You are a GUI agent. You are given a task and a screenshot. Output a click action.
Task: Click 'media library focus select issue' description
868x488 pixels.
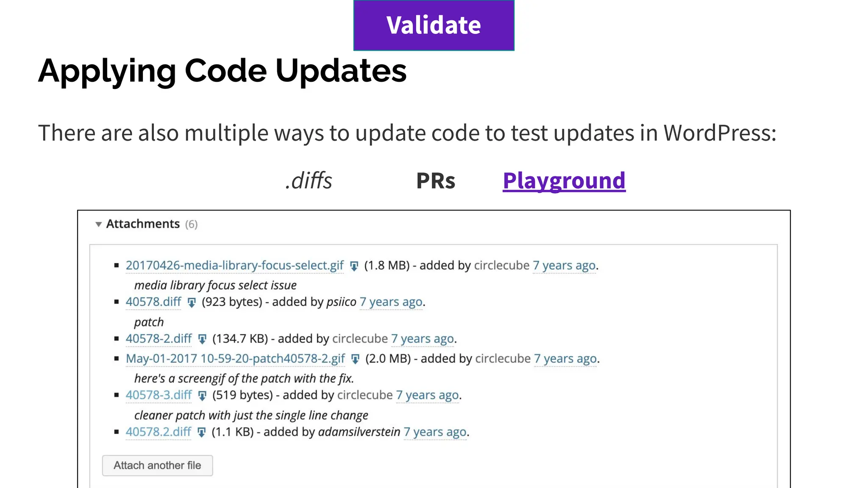click(x=215, y=285)
